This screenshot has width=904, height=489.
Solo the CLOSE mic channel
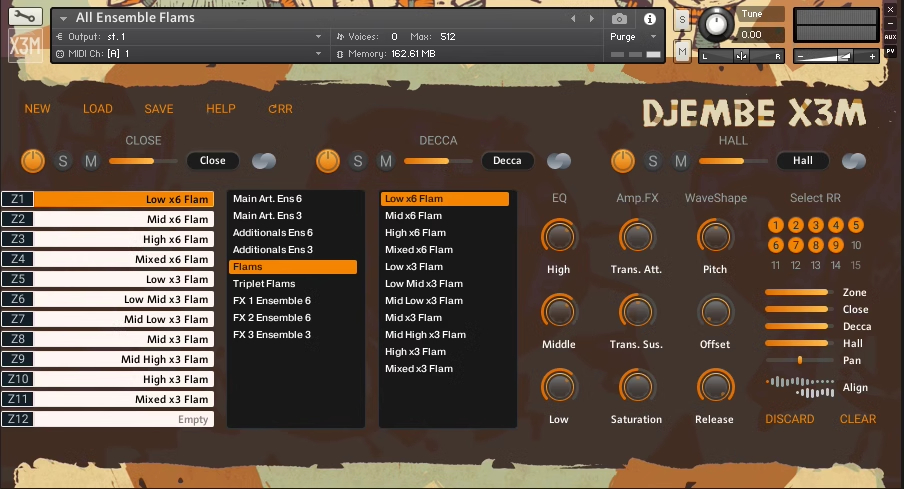pos(63,161)
